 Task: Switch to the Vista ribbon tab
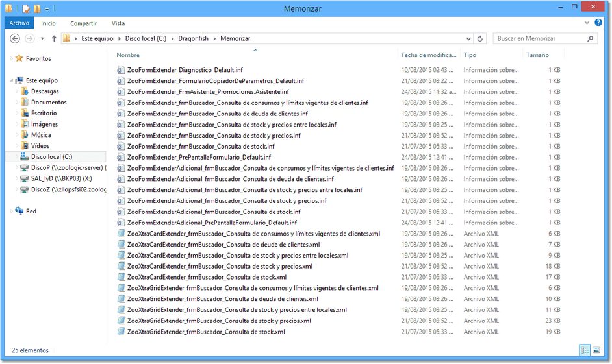(118, 23)
